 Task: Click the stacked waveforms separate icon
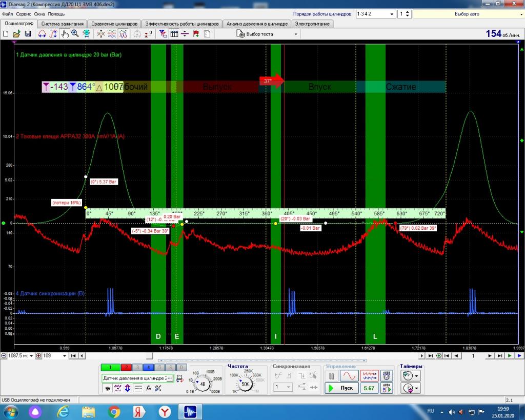[x=112, y=34]
